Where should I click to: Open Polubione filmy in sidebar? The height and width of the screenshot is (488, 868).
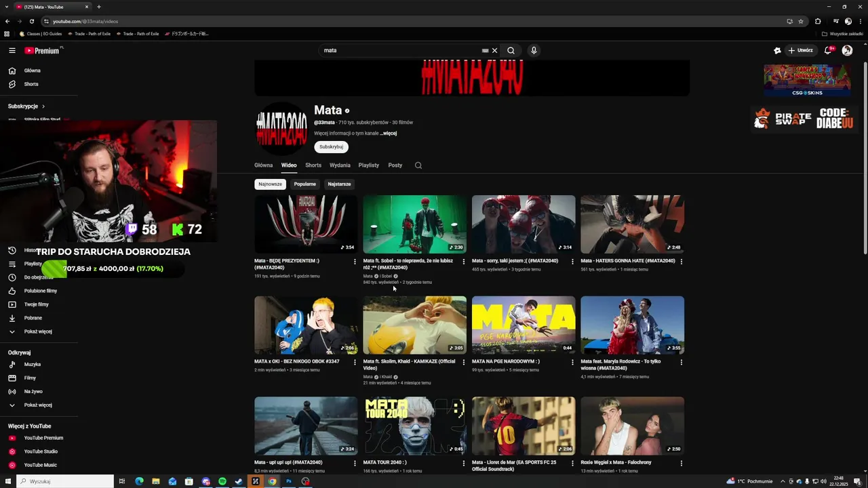[41, 291]
